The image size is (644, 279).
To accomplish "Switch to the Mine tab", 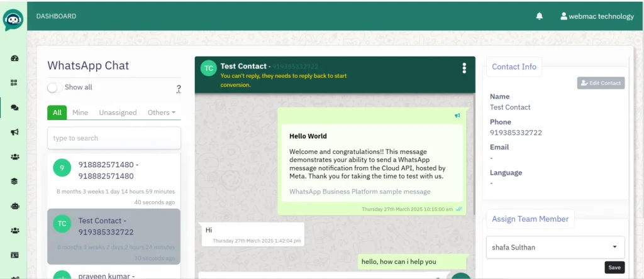I will [x=80, y=112].
